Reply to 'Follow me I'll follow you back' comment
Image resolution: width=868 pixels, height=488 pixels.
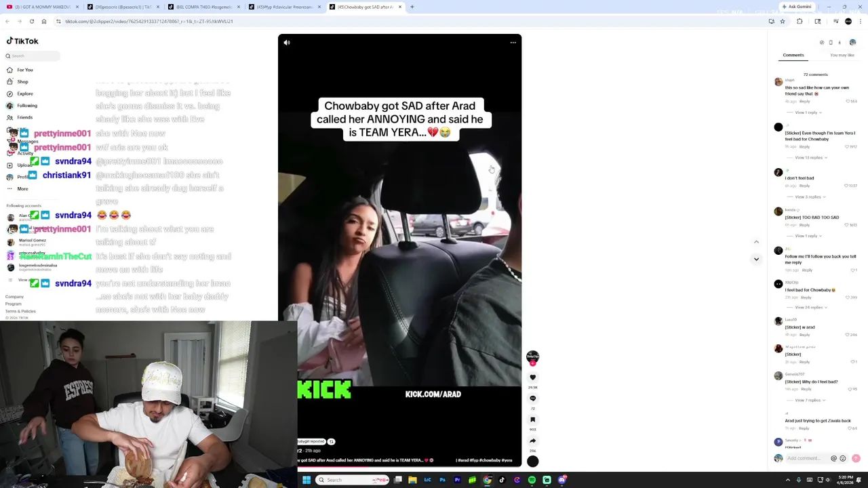tap(807, 270)
